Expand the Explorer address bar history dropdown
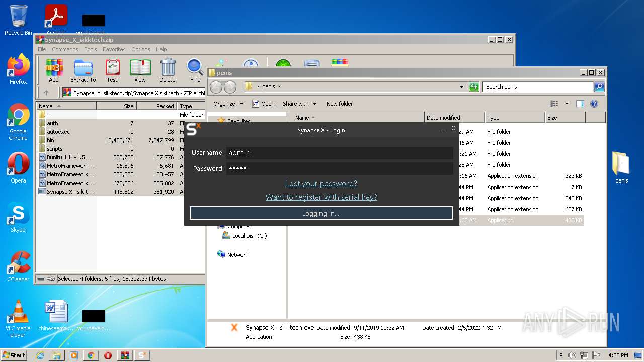 pyautogui.click(x=461, y=87)
